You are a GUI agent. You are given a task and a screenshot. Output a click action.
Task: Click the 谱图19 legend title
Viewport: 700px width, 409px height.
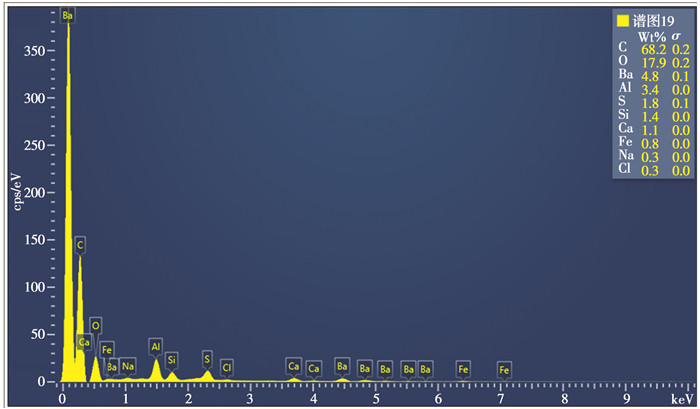[x=652, y=20]
